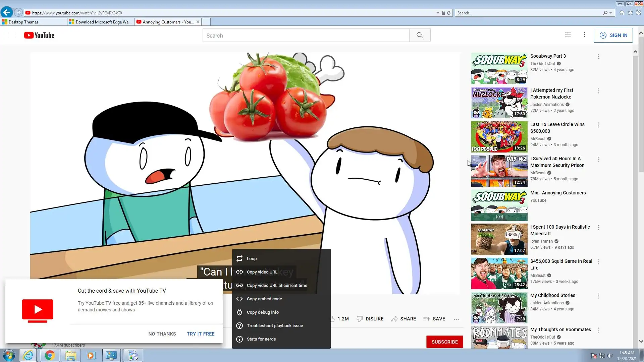
Task: Click the search magnifier button
Action: point(420,35)
